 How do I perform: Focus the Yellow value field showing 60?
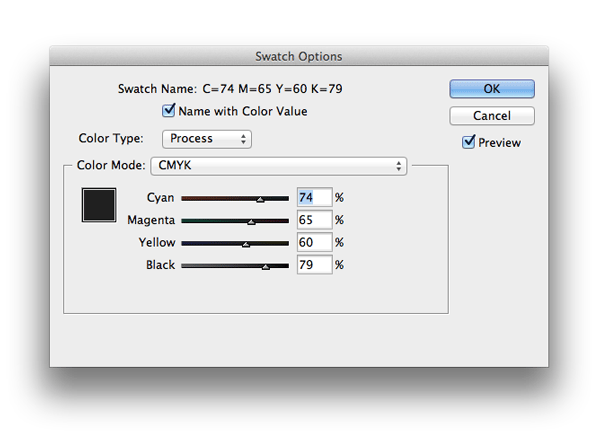pos(314,243)
